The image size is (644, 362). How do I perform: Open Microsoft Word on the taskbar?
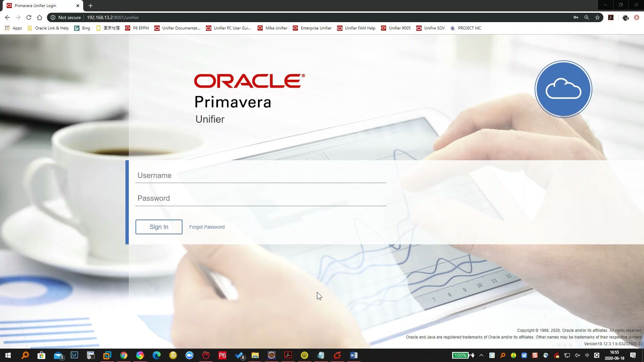click(354, 355)
